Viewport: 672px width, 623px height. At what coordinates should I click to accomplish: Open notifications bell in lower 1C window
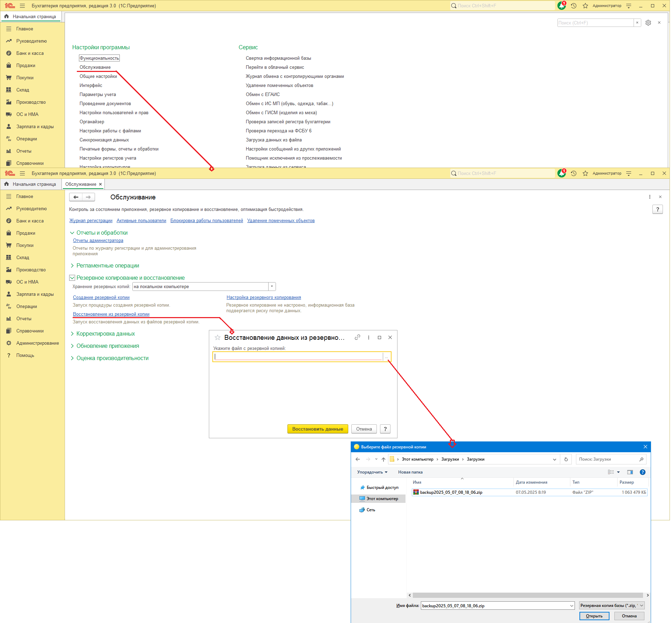[562, 173]
